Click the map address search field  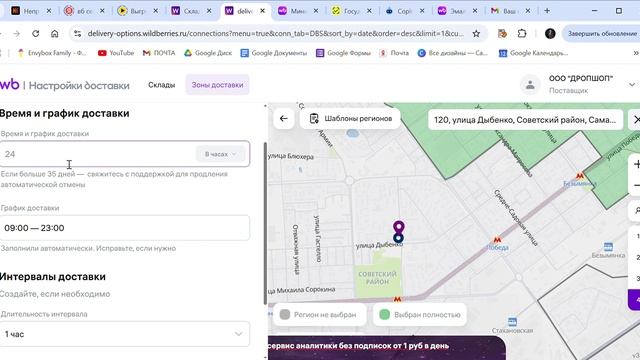coord(525,120)
